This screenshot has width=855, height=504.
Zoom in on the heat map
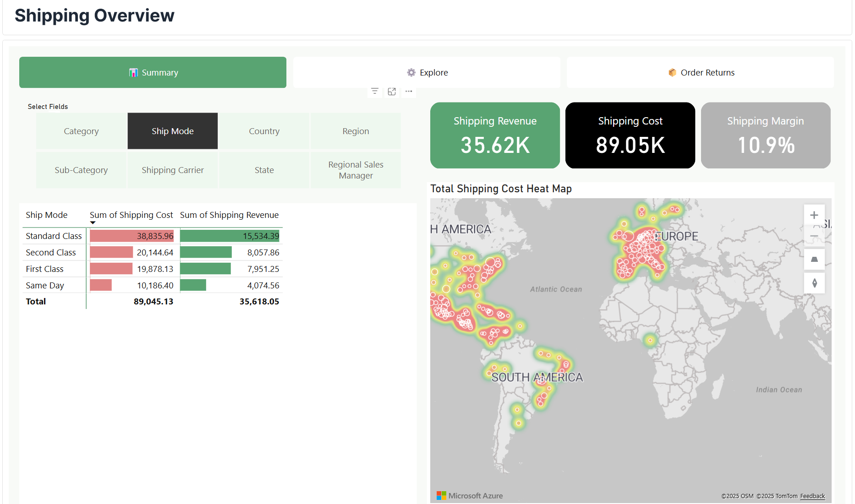(814, 215)
